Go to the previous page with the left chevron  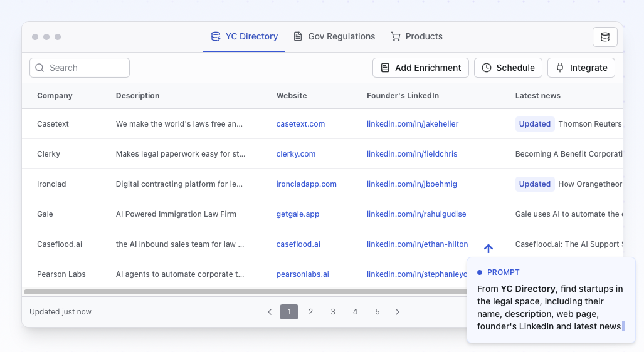(270, 312)
